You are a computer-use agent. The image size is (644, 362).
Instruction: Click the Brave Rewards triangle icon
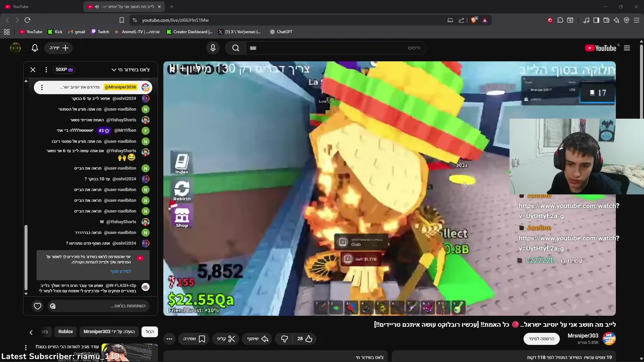(x=485, y=20)
